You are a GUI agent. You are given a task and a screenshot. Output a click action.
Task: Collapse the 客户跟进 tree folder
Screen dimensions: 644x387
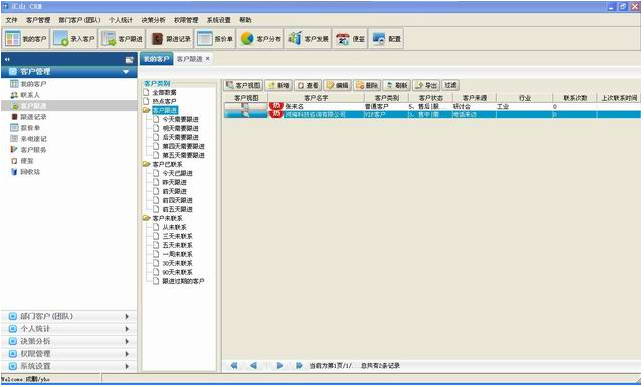(147, 110)
